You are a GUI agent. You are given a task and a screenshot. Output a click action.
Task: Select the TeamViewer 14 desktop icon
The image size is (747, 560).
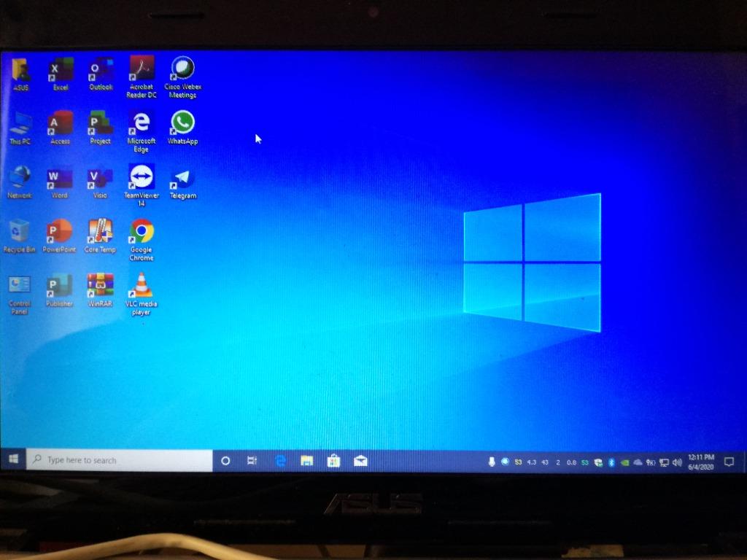tap(142, 176)
